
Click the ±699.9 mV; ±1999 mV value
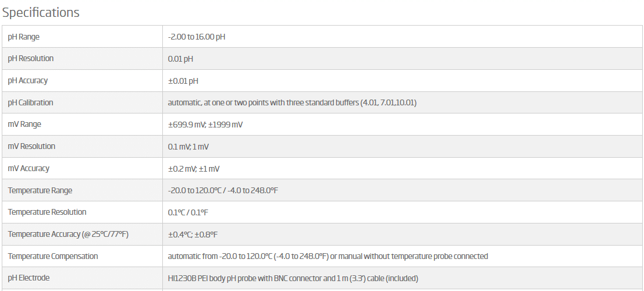pyautogui.click(x=205, y=125)
